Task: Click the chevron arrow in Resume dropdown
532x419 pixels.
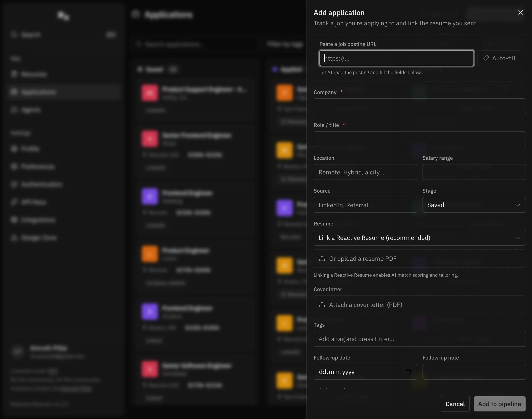Action: 517,238
